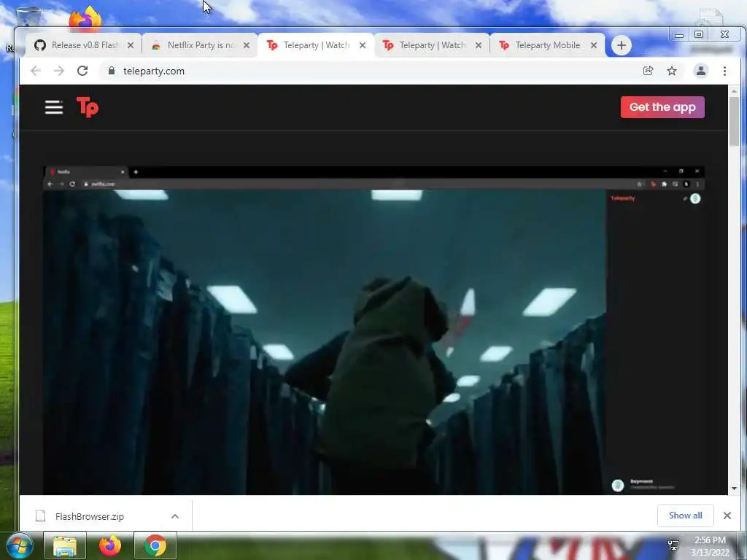Select the active Teleparty | Watch tab
The width and height of the screenshot is (747, 560).
tap(316, 45)
